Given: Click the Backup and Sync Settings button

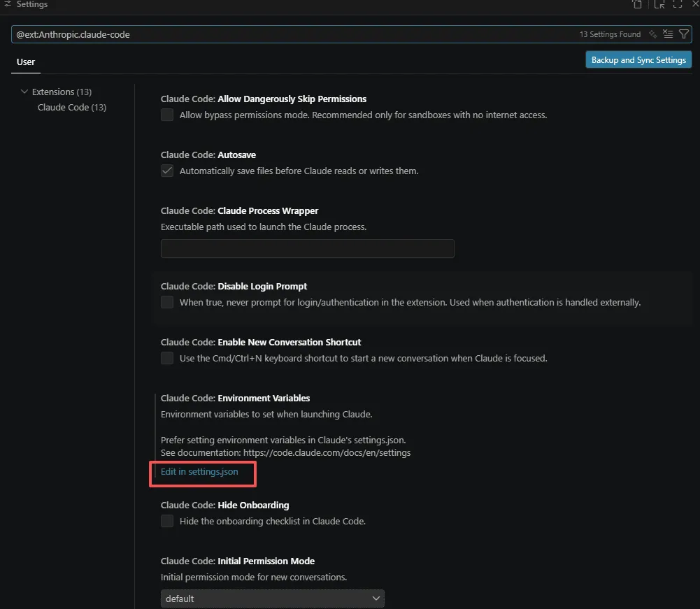Looking at the screenshot, I should tap(638, 60).
